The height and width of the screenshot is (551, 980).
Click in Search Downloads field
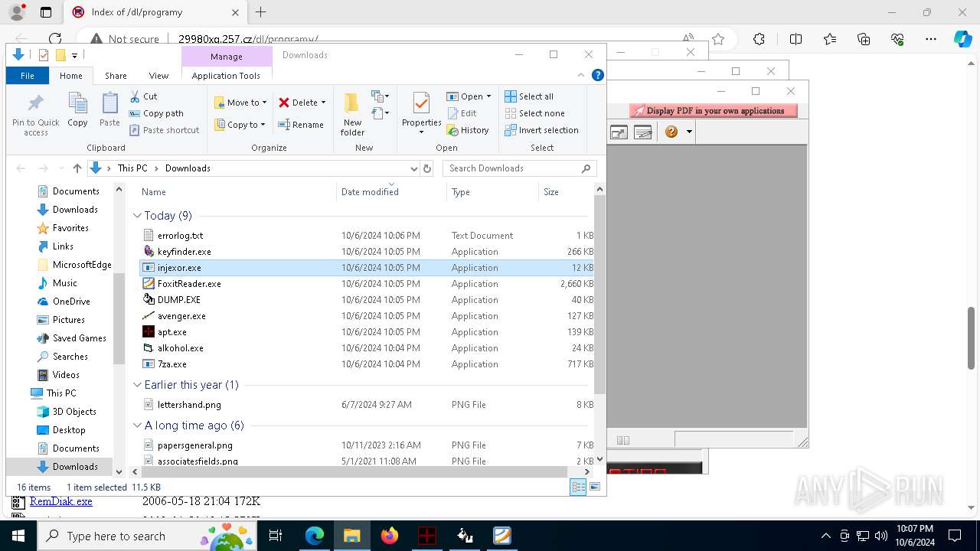[520, 168]
